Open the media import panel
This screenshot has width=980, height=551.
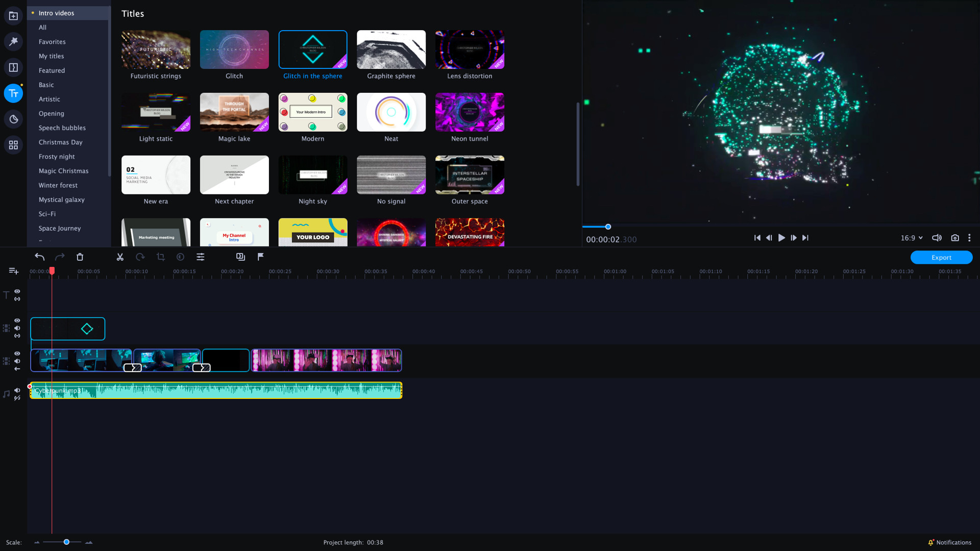point(14,16)
